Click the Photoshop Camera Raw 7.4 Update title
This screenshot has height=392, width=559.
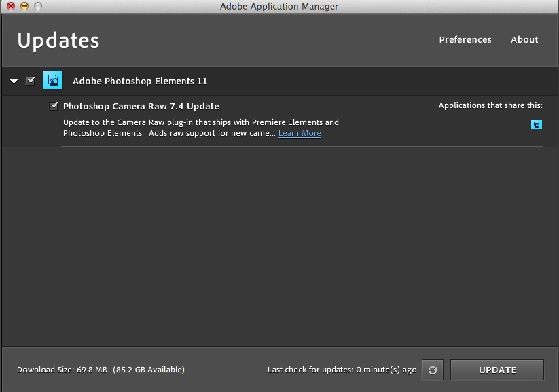[141, 106]
